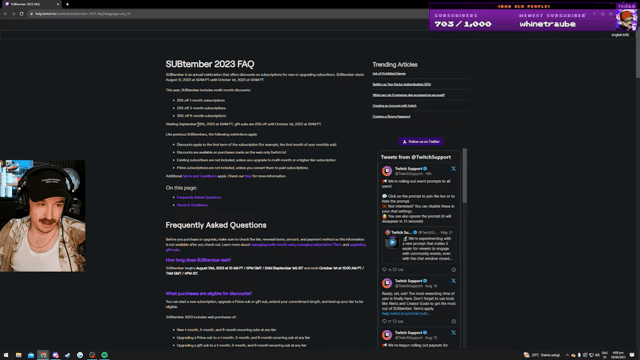This screenshot has height=360, width=640.
Task: Open a new browser tab with plus
Action: click(x=67, y=4)
